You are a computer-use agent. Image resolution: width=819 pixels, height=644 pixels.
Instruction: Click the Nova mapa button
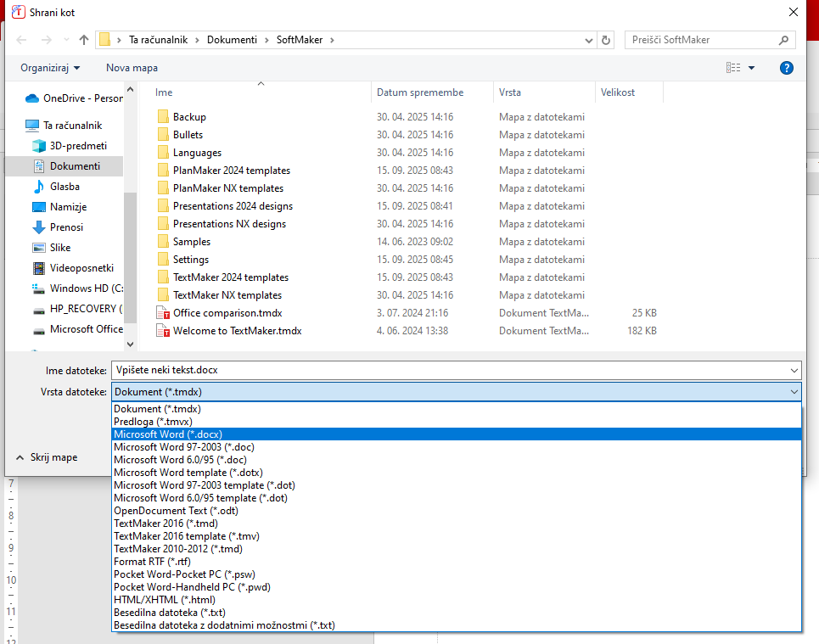132,68
